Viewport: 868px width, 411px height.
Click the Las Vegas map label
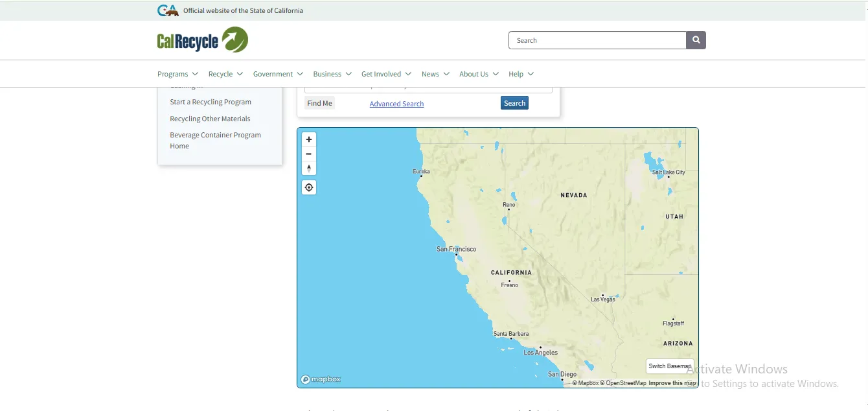(603, 299)
